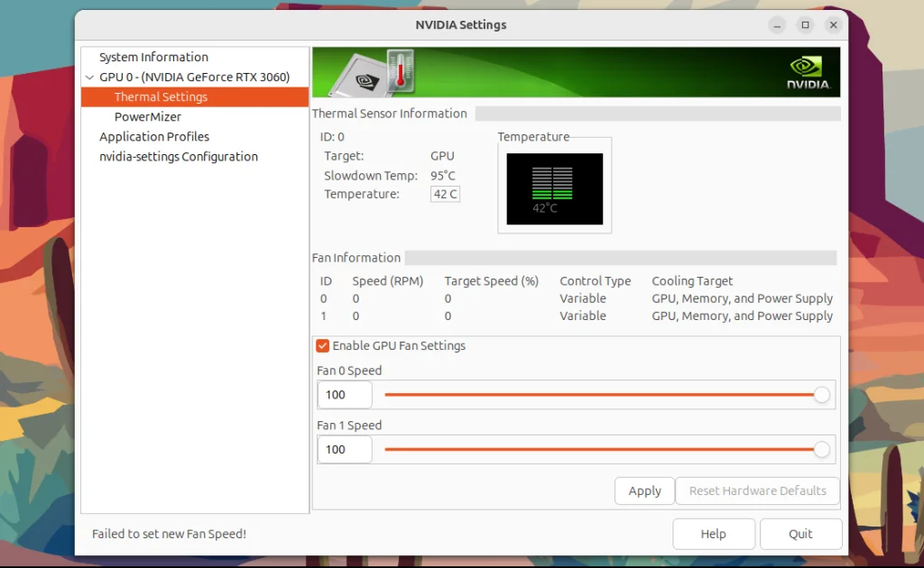The width and height of the screenshot is (924, 568).
Task: Click Reset Hardware Defaults button
Action: [x=757, y=490]
